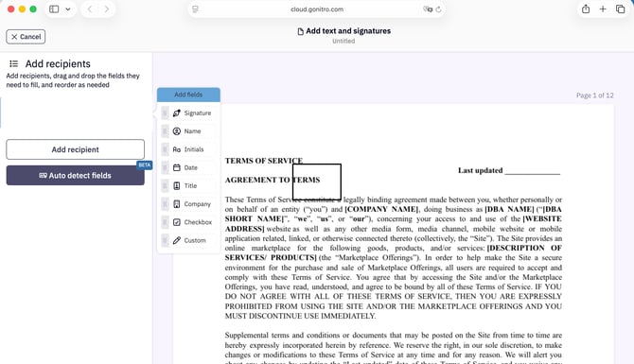Open Safari sidebar toggle icon
This screenshot has height=364, width=634.
pyautogui.click(x=54, y=9)
